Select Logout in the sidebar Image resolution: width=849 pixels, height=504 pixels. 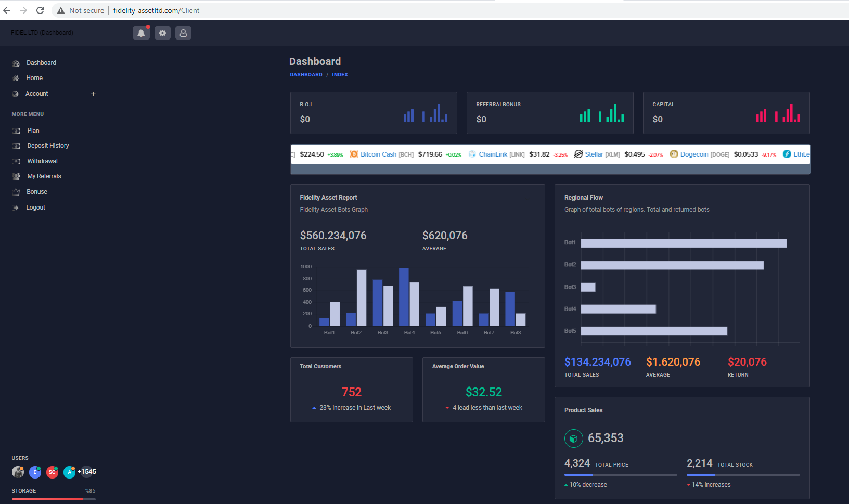35,208
